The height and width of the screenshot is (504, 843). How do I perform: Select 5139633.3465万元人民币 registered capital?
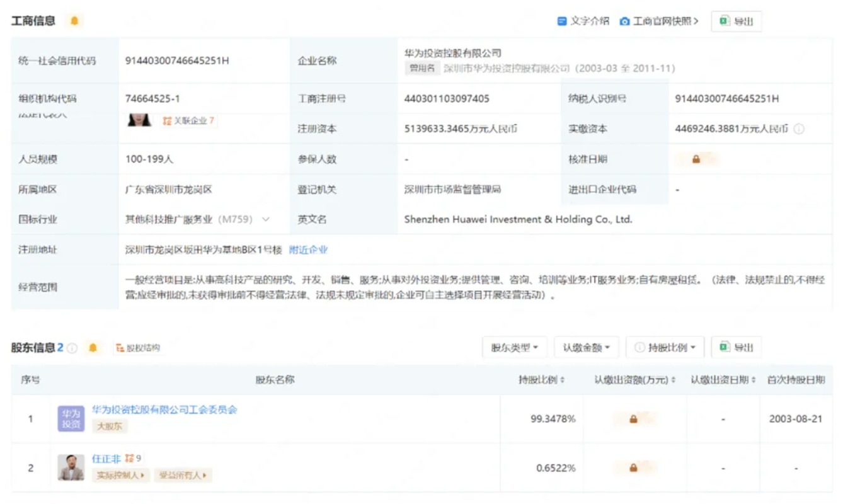[x=461, y=129]
